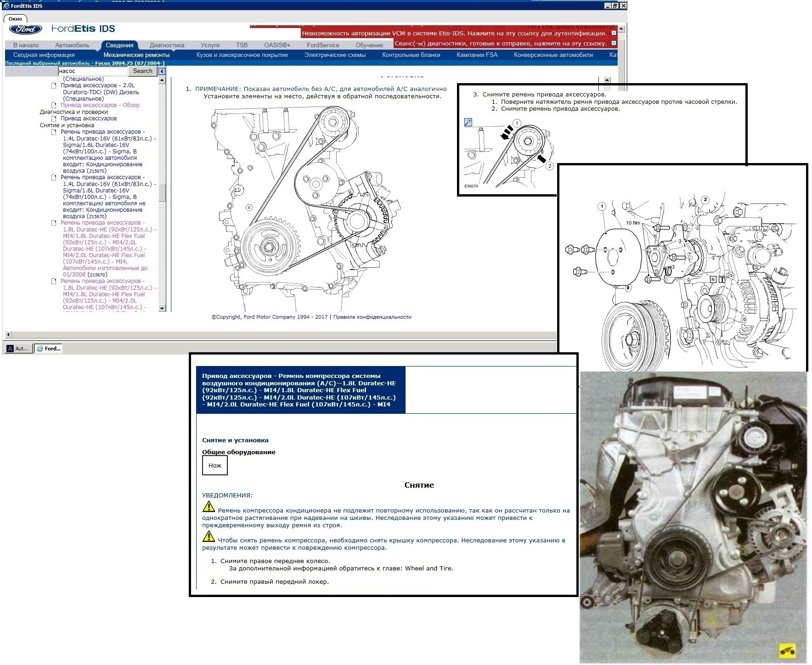Click document icon of entry 'до 01/2008'
The height and width of the screenshot is (665, 812).
[54, 223]
